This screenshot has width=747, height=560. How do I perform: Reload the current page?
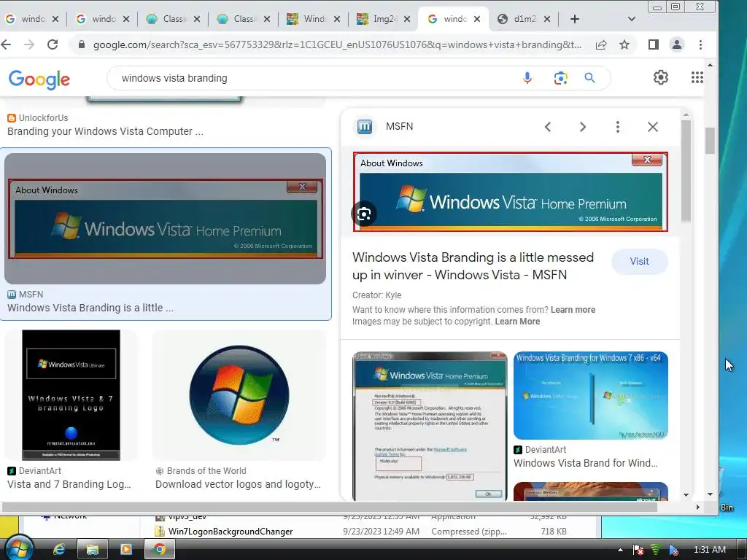53,44
